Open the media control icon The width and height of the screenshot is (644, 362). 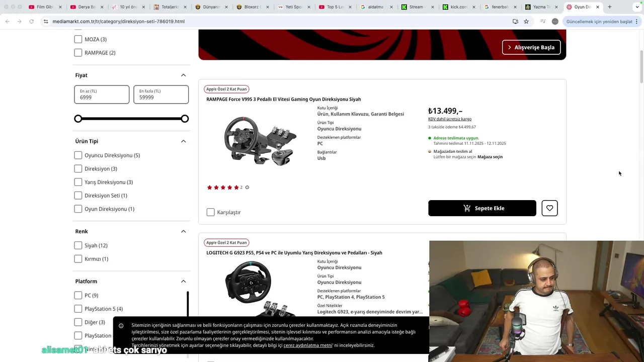543,22
